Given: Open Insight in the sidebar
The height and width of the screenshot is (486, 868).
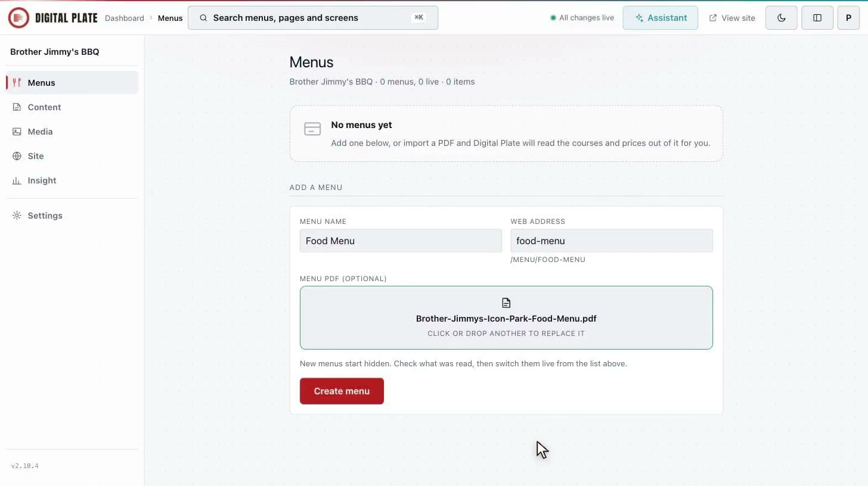Looking at the screenshot, I should pyautogui.click(x=72, y=180).
